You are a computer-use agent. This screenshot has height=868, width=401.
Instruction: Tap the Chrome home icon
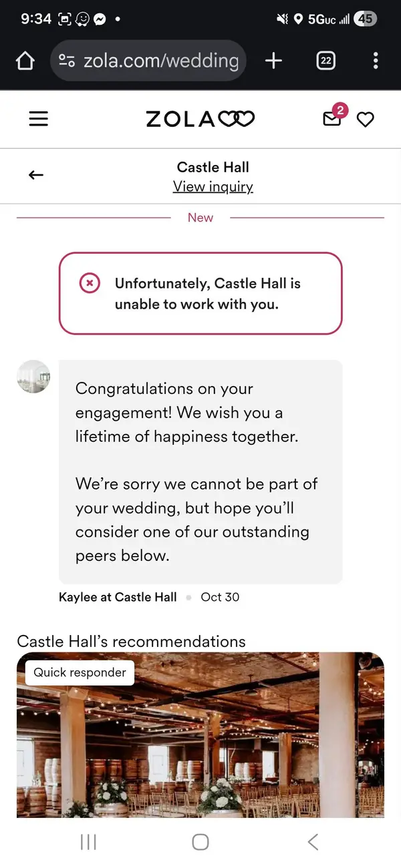pyautogui.click(x=25, y=61)
